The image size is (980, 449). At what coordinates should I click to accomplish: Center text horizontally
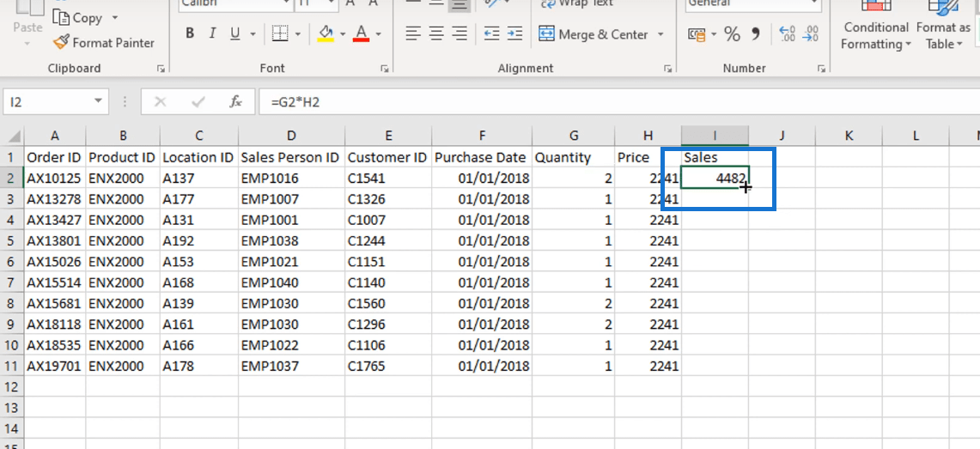(x=436, y=33)
